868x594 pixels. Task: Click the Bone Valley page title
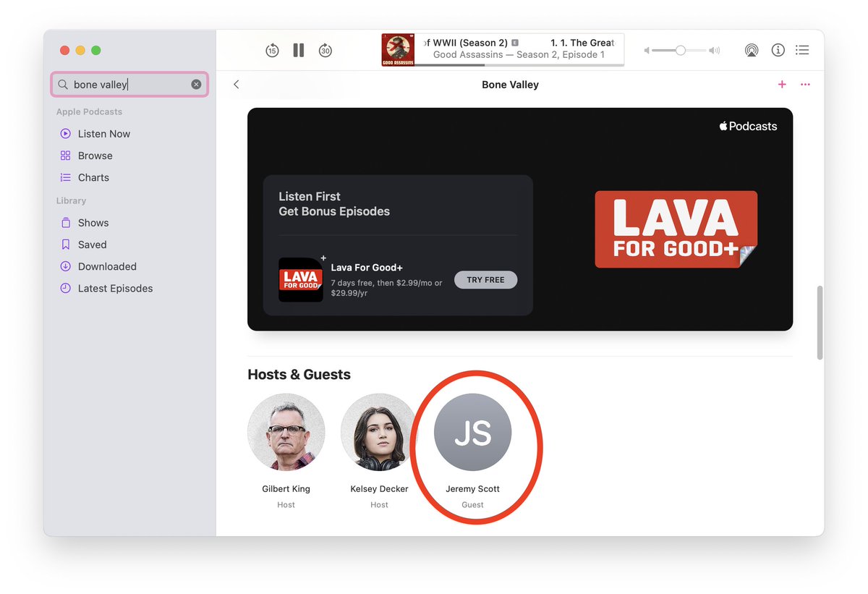pyautogui.click(x=510, y=85)
